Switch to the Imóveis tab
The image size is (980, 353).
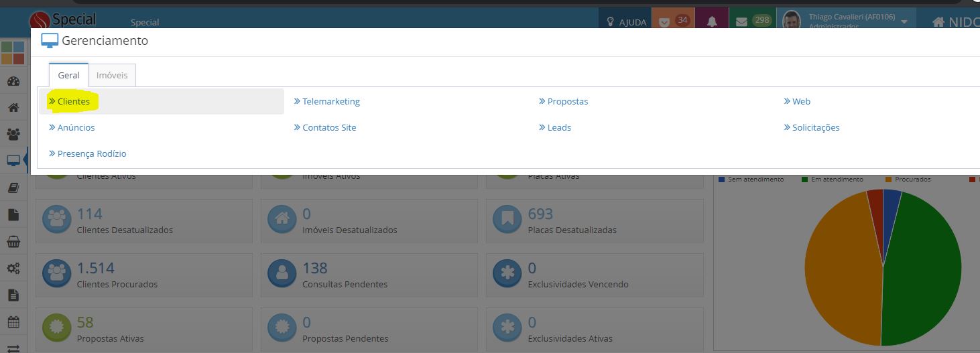tap(112, 76)
